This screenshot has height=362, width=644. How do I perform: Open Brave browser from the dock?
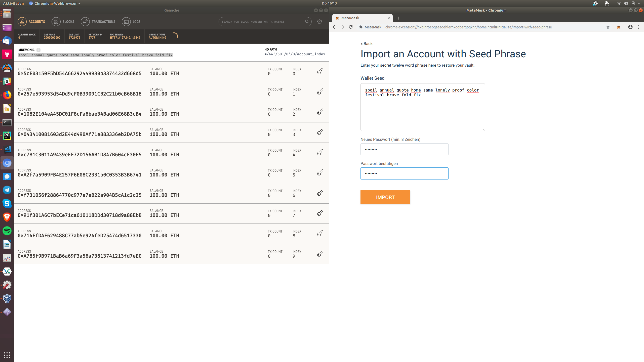click(x=7, y=217)
